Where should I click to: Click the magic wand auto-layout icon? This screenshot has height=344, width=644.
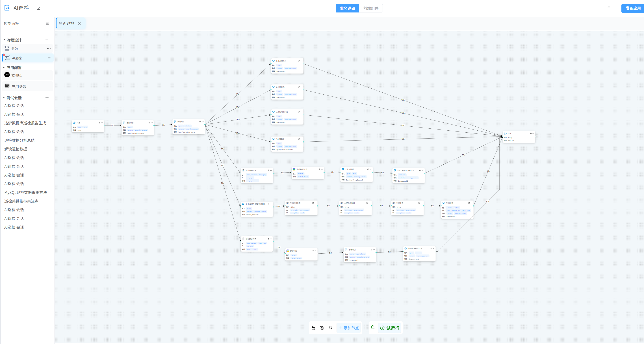(331, 328)
